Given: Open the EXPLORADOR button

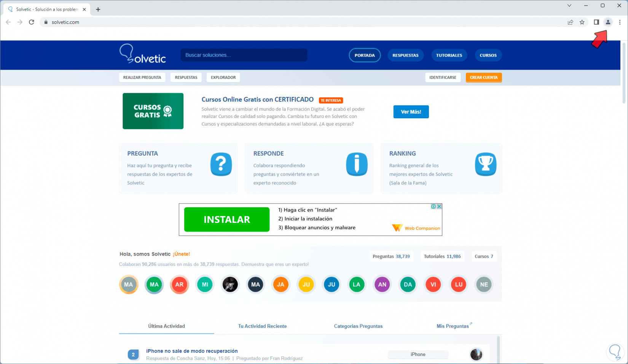Looking at the screenshot, I should pyautogui.click(x=223, y=78).
